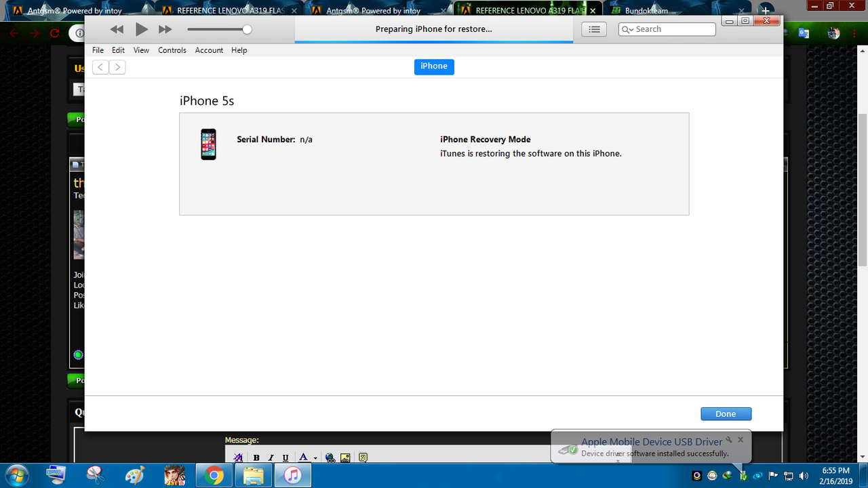
Task: Click volume speaker icon in system tray
Action: (x=804, y=475)
